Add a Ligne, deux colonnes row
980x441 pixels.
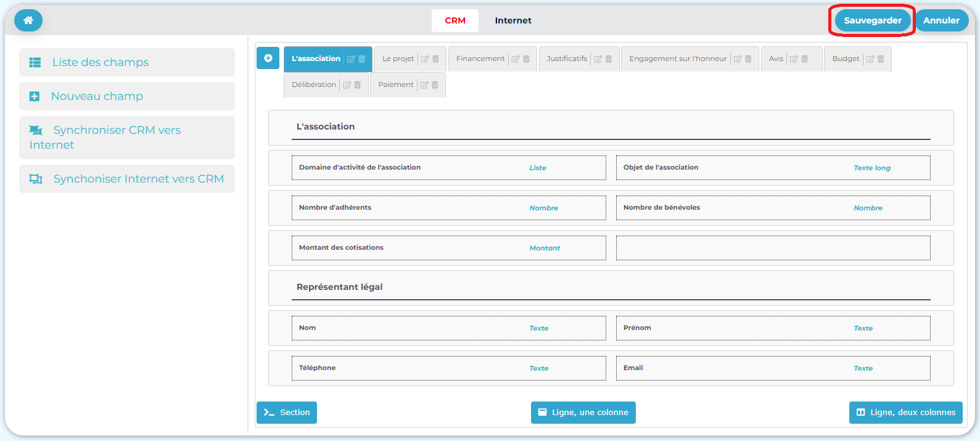click(905, 413)
